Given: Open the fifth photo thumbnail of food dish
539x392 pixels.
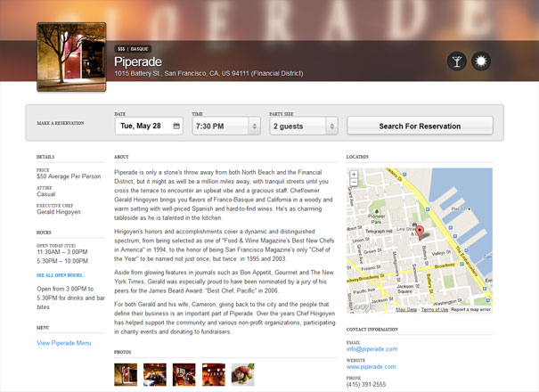Looking at the screenshot, I should pos(242,374).
